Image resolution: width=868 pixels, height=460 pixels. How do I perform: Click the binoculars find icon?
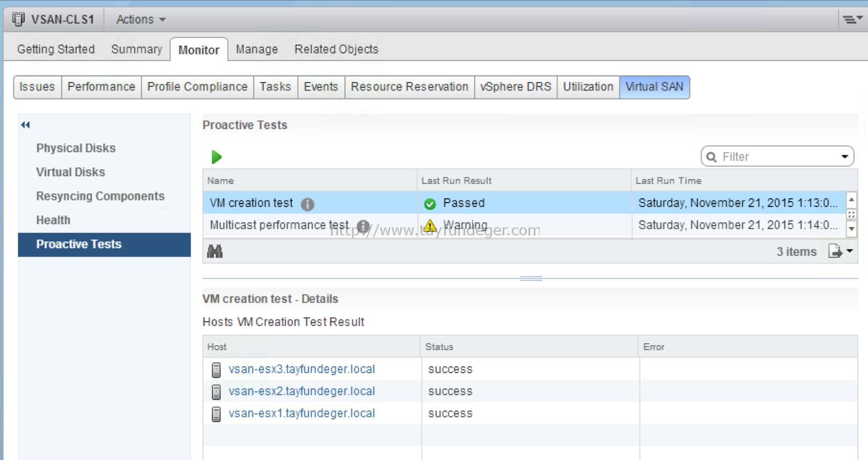pyautogui.click(x=215, y=251)
